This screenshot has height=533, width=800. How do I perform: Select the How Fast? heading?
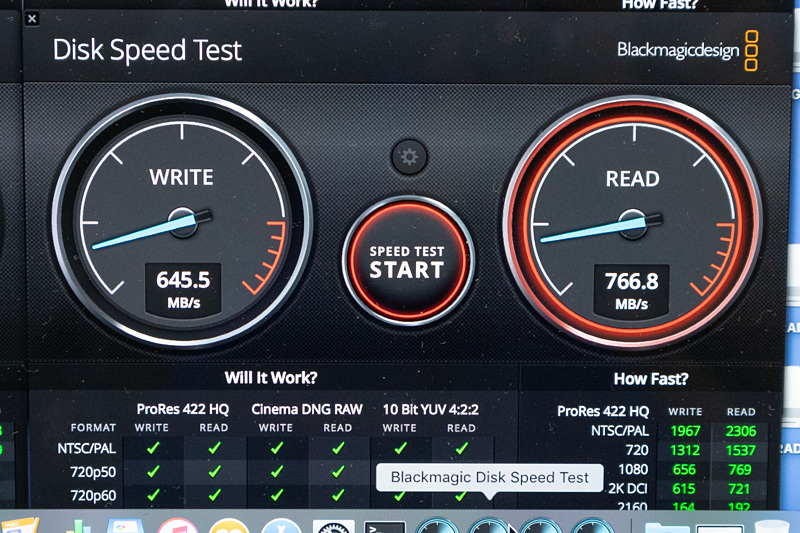[x=651, y=379]
